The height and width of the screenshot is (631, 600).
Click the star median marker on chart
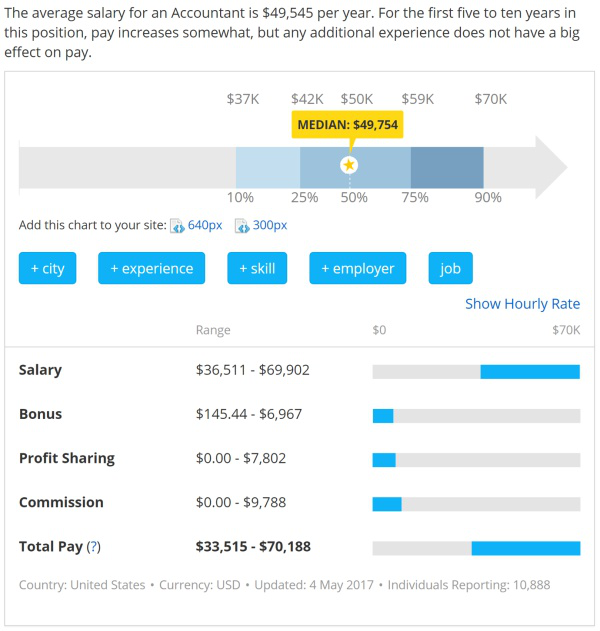pyautogui.click(x=349, y=166)
